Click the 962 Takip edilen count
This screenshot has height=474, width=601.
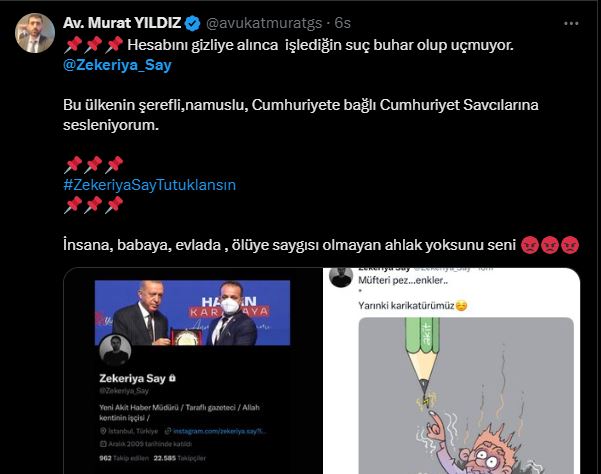click(x=124, y=458)
